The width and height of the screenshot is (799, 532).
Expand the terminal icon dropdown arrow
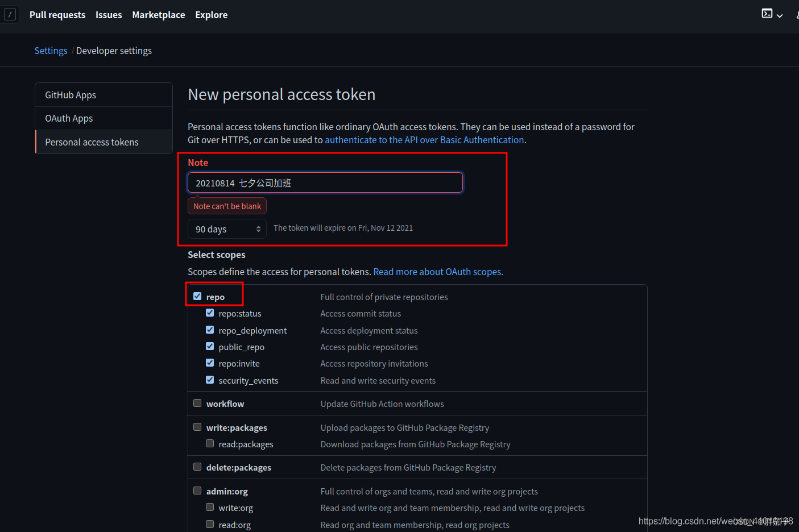point(780,16)
